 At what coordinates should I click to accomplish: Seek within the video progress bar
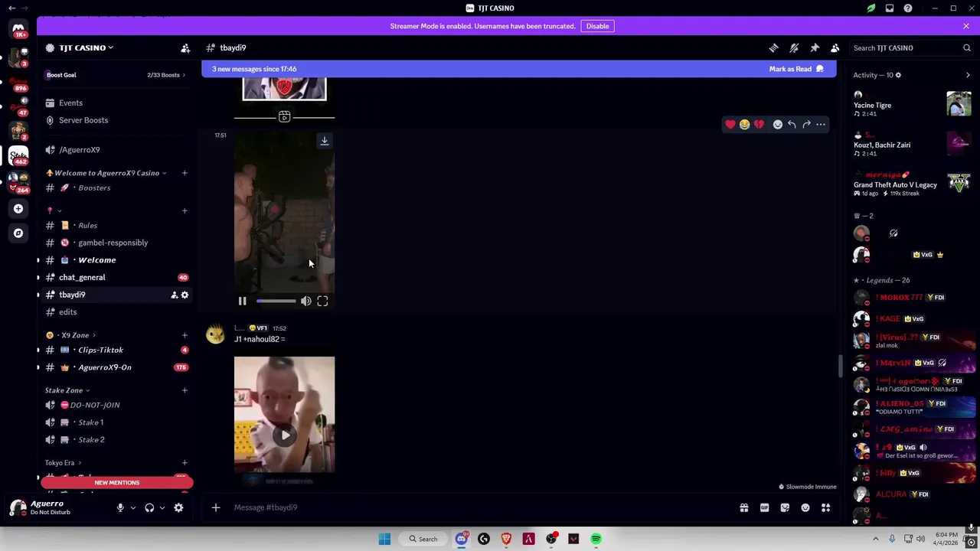(x=276, y=302)
